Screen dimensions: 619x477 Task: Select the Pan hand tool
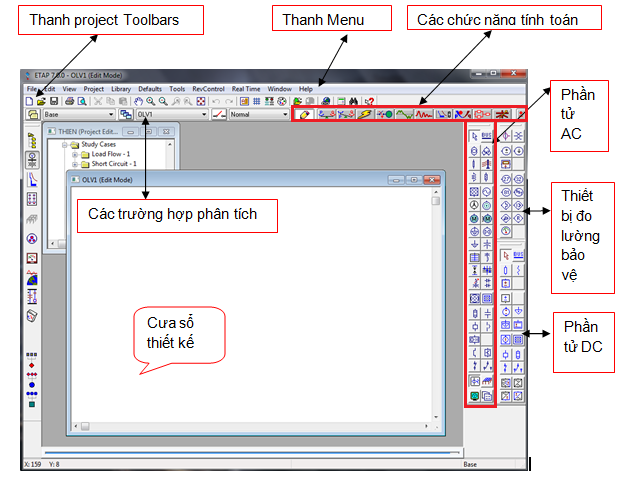pos(138,101)
